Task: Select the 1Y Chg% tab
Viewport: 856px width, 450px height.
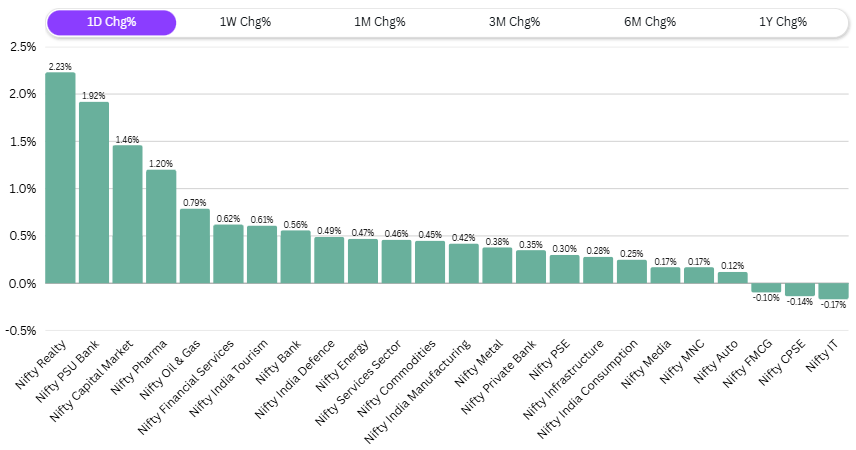Action: [x=783, y=22]
